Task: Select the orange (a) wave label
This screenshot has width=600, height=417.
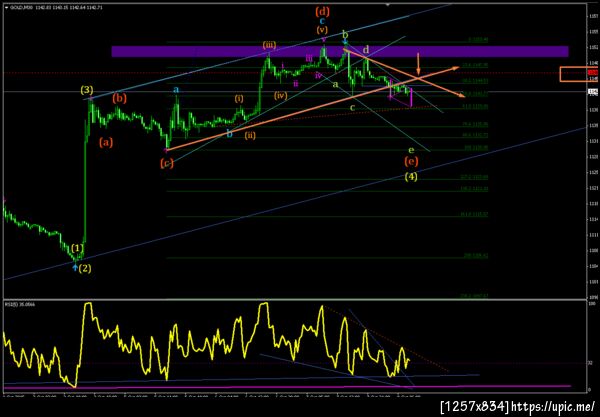Action: pyautogui.click(x=106, y=143)
